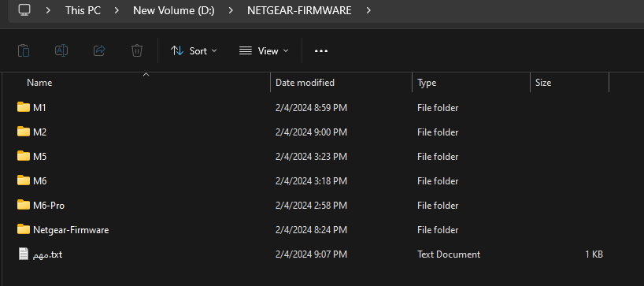Click date 2/4/2024 9:00 PM
This screenshot has height=286, width=644.
tap(311, 132)
